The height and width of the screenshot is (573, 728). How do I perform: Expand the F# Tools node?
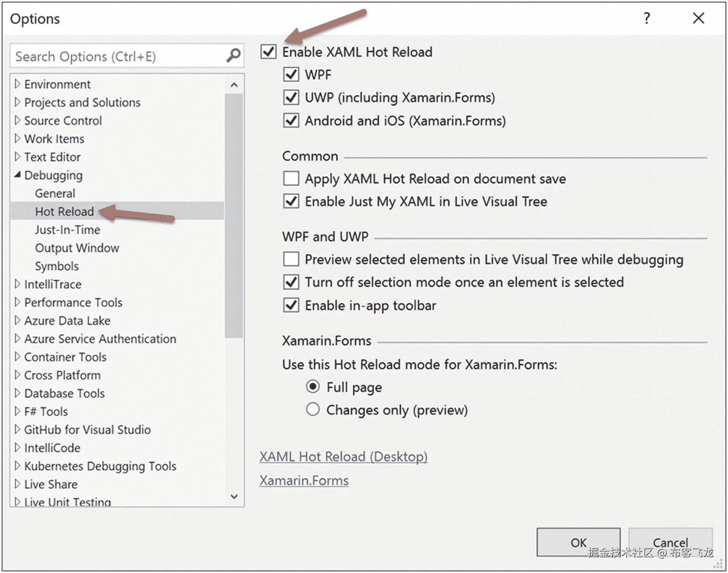pos(17,411)
